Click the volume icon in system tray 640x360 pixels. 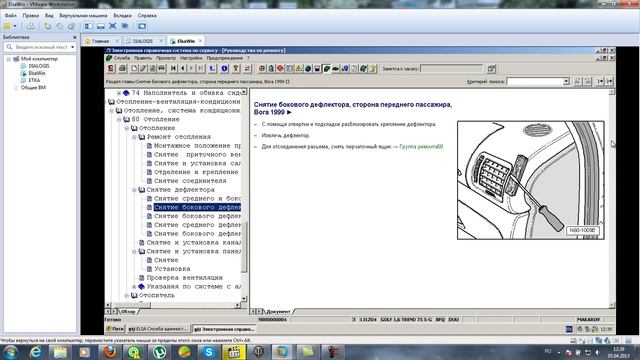point(598,352)
